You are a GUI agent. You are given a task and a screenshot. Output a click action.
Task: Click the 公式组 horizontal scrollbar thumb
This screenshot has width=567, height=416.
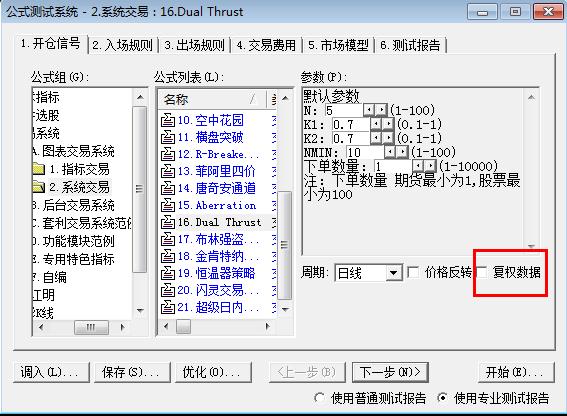[x=91, y=327]
